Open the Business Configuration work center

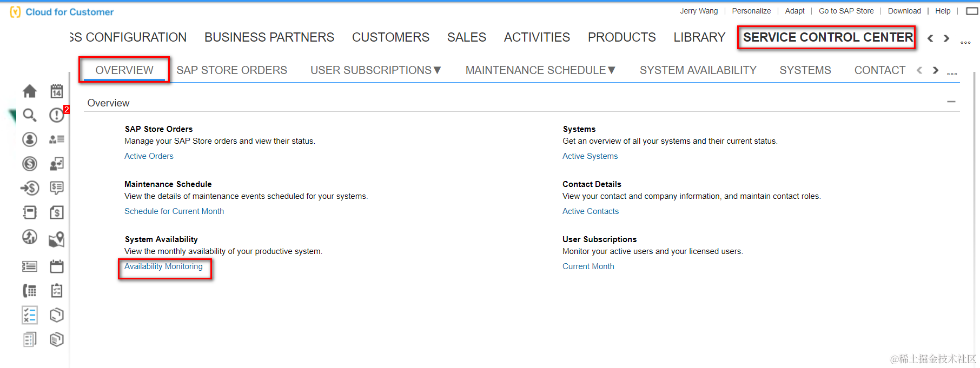[128, 37]
